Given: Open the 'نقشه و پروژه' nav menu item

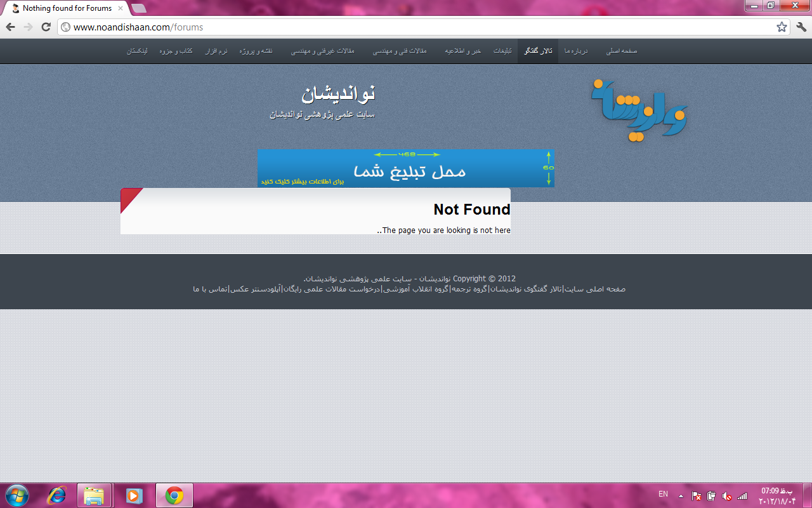Looking at the screenshot, I should point(256,51).
